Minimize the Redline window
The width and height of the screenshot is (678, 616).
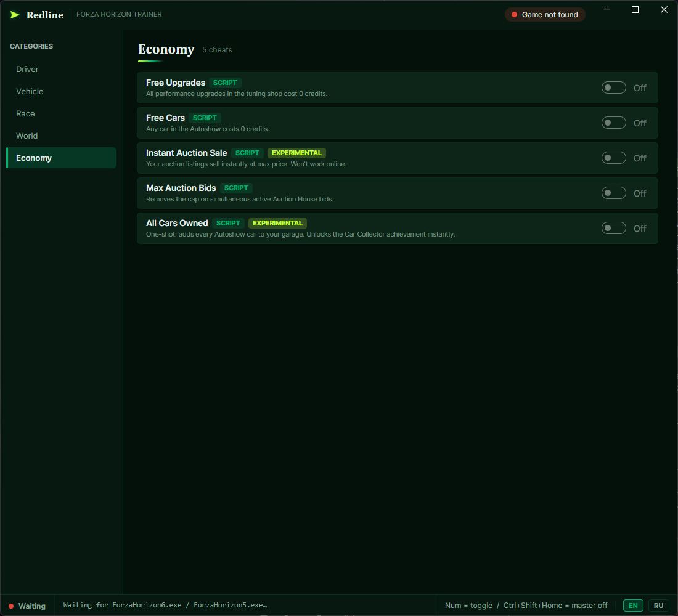(607, 9)
